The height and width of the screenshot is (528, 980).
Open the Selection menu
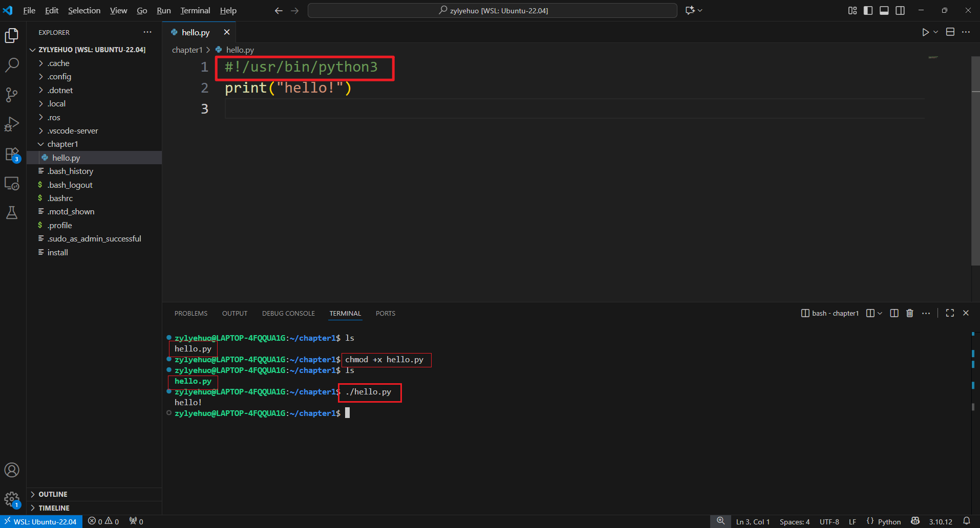[84, 11]
